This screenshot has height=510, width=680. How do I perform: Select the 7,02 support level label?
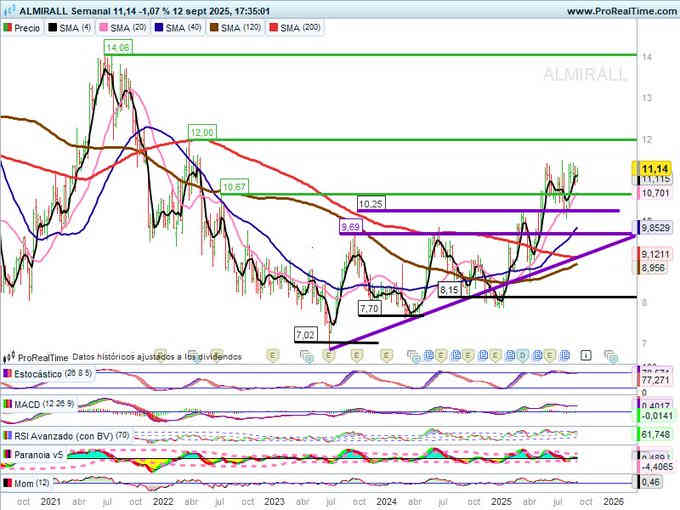305,335
